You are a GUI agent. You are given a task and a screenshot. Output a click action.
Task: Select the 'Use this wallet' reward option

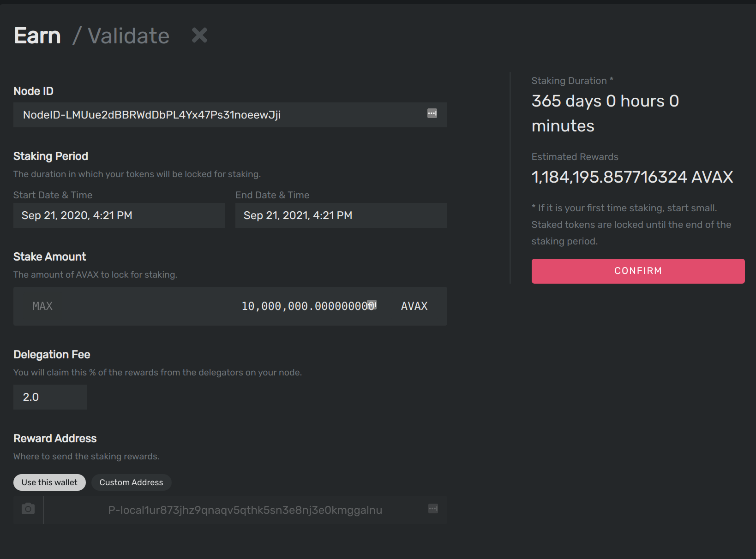click(49, 482)
